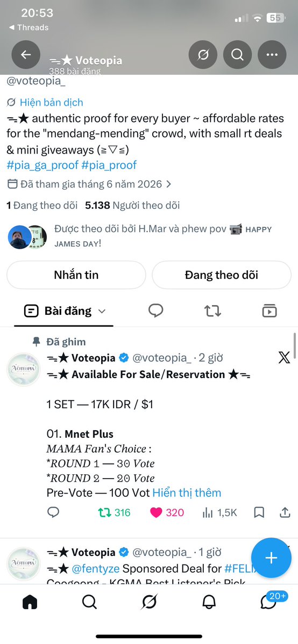The height and width of the screenshot is (644, 298).
Task: Expand the Bài đăng dropdown chevron
Action: [102, 312]
